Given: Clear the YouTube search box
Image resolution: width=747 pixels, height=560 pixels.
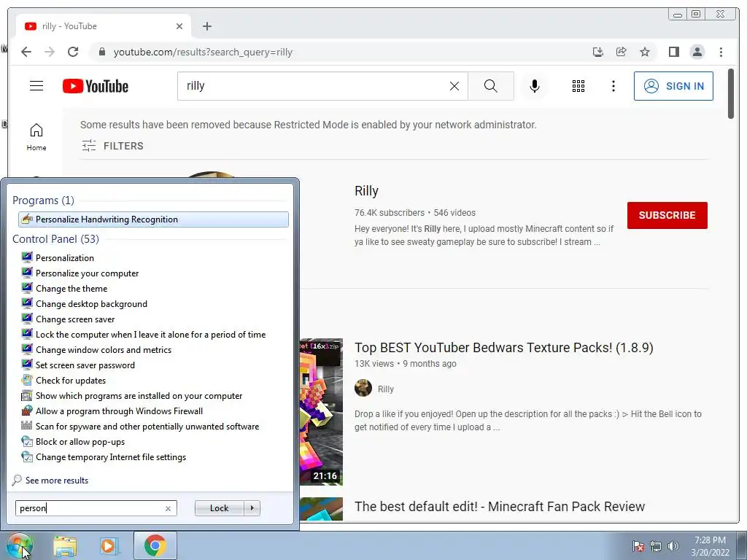Looking at the screenshot, I should (454, 86).
